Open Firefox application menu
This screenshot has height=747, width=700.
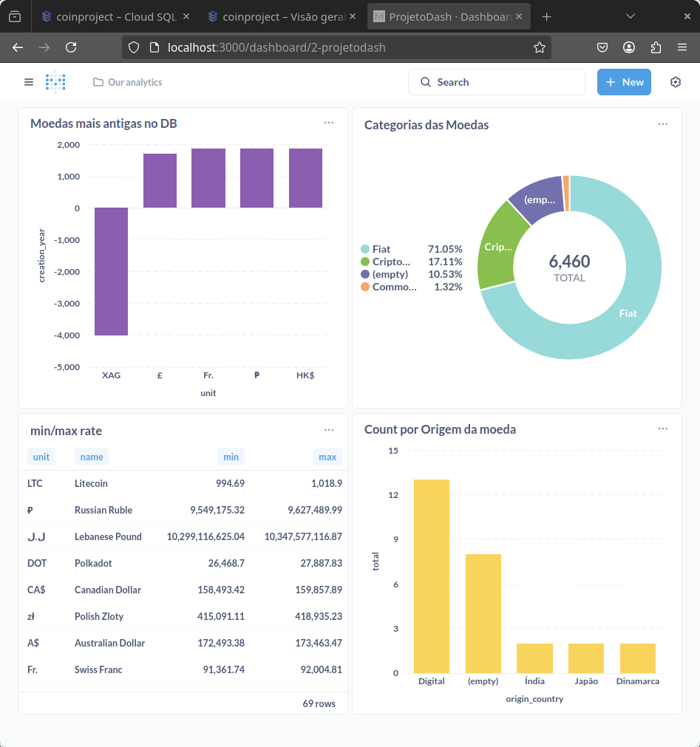coord(682,47)
